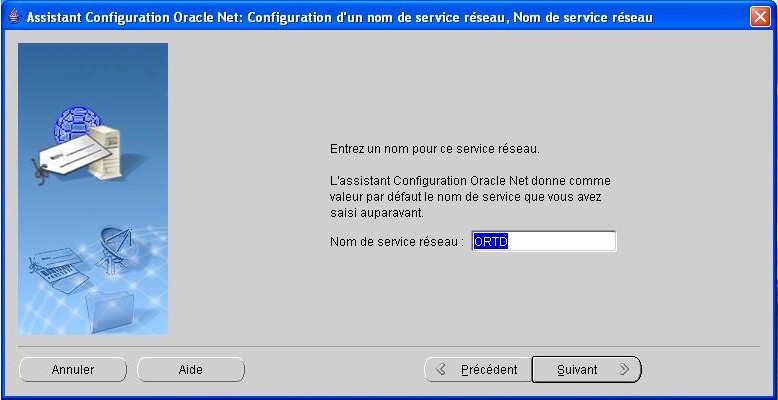Close the Oracle Net assistant window
Viewport: 778px width, 400px height.
pos(760,18)
